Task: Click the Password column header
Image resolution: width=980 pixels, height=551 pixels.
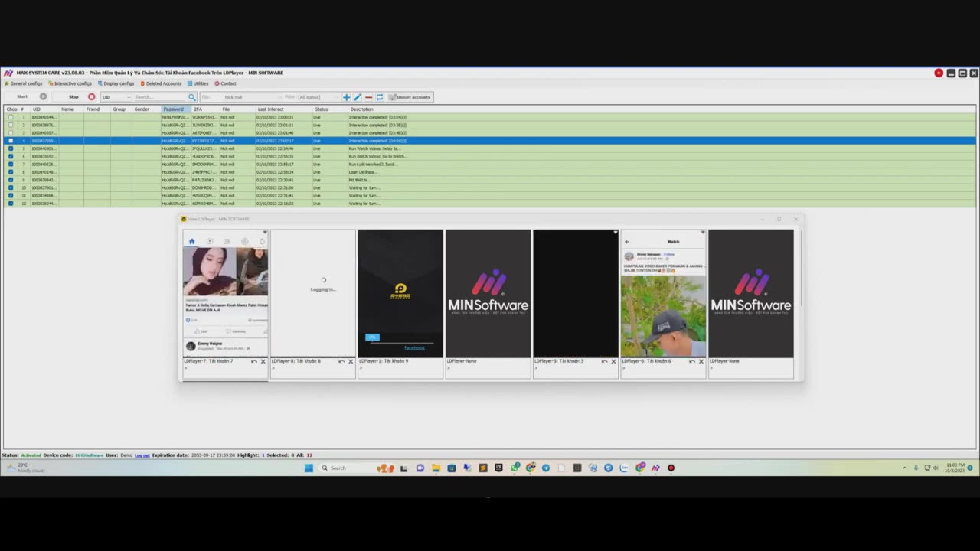Action: [x=175, y=109]
